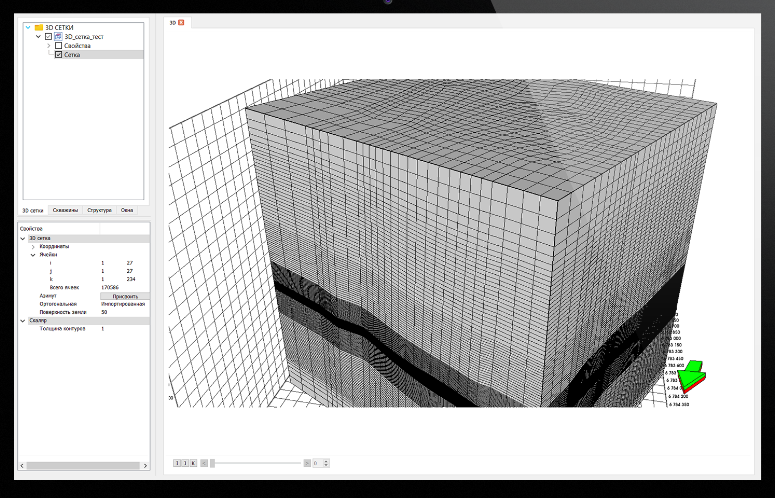Enable the Свойства checkbox
Image resolution: width=775 pixels, height=498 pixels.
58,46
